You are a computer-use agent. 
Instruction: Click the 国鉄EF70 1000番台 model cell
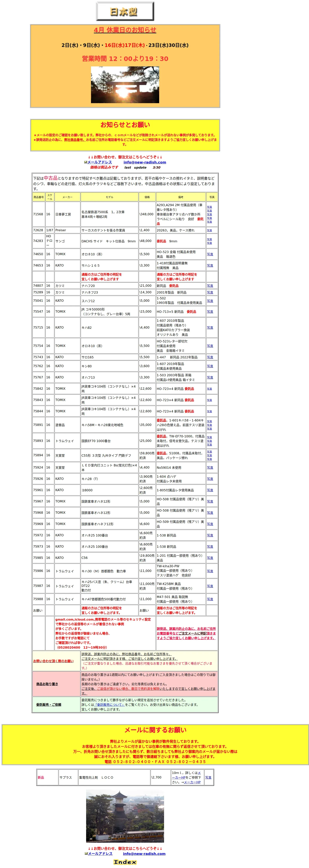110,441
